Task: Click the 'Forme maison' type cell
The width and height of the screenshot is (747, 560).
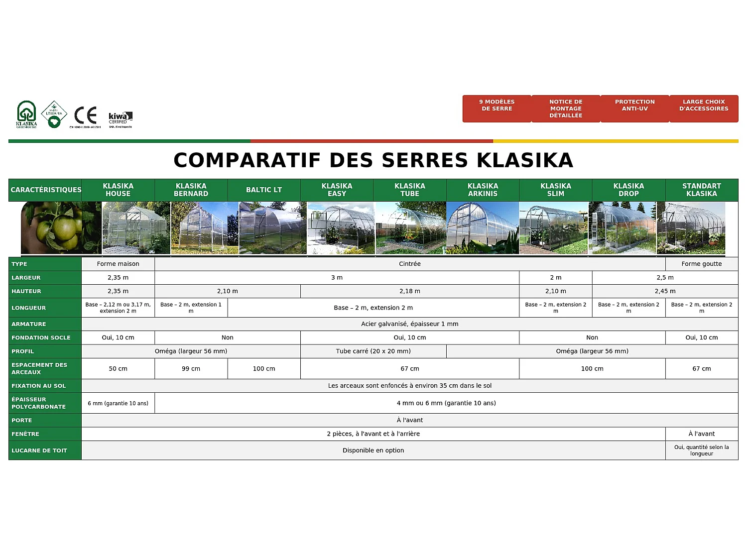Action: coord(118,264)
